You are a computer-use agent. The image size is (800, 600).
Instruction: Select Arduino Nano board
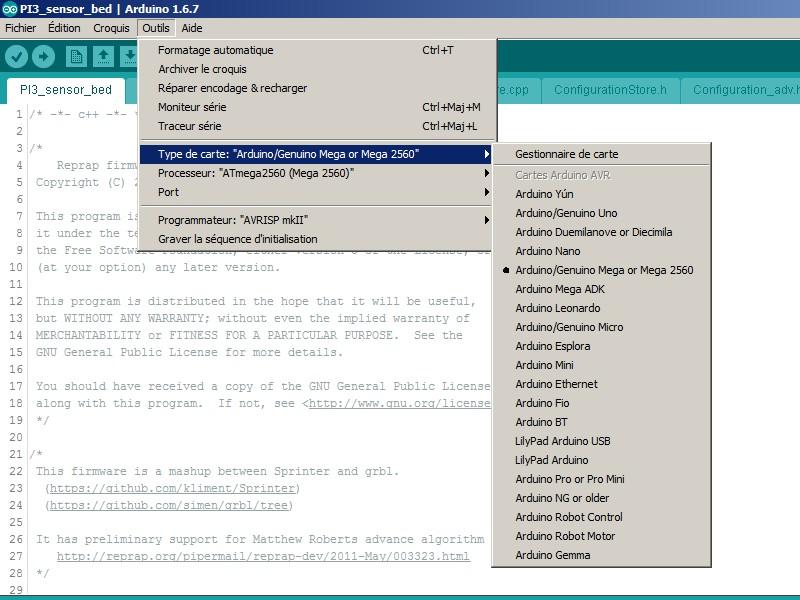602,251
